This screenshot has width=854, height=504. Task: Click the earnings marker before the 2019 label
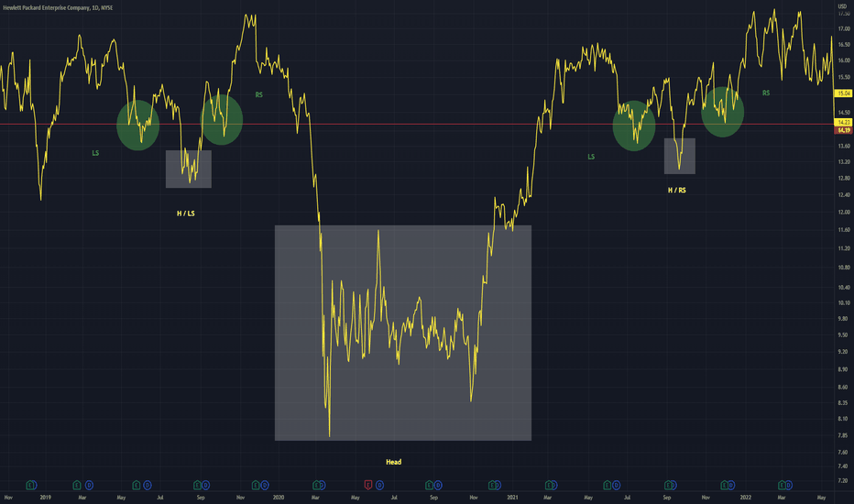[31, 485]
